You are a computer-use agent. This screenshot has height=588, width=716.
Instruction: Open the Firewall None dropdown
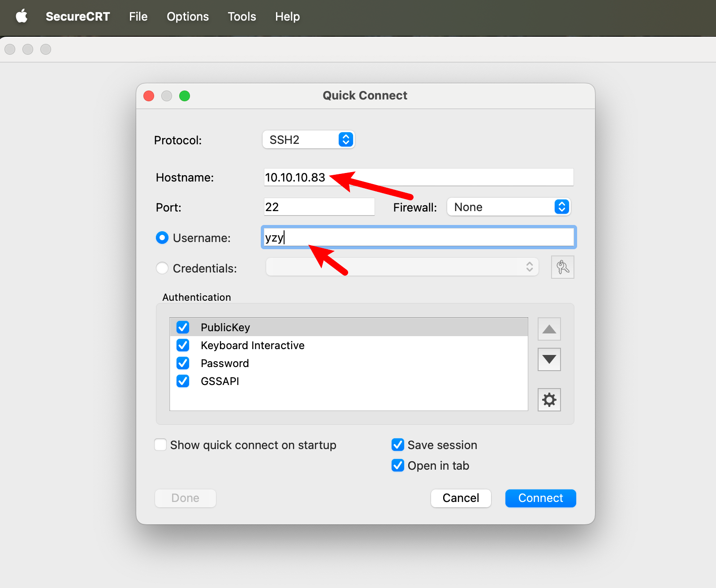point(509,207)
